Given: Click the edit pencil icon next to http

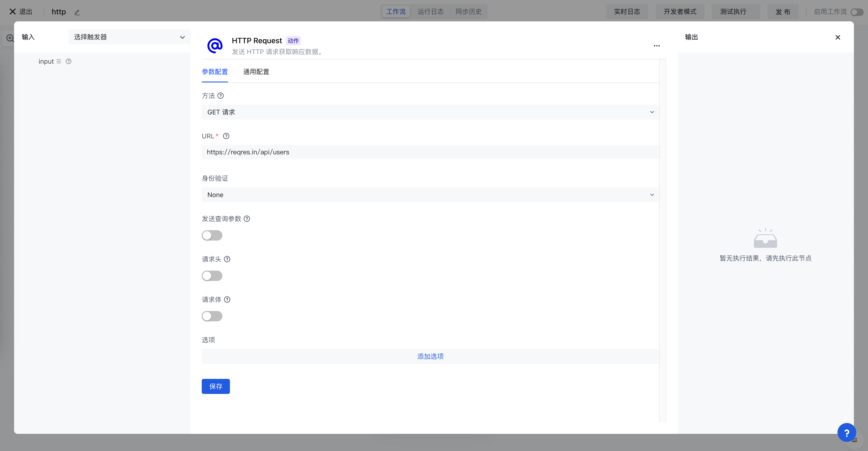Looking at the screenshot, I should (x=77, y=12).
